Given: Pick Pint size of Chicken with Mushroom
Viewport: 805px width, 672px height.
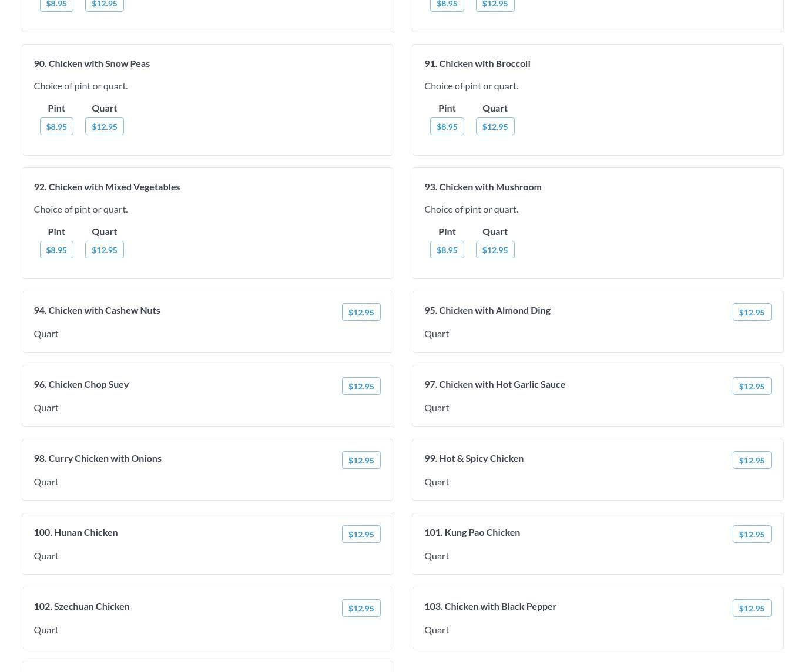Looking at the screenshot, I should pyautogui.click(x=447, y=250).
